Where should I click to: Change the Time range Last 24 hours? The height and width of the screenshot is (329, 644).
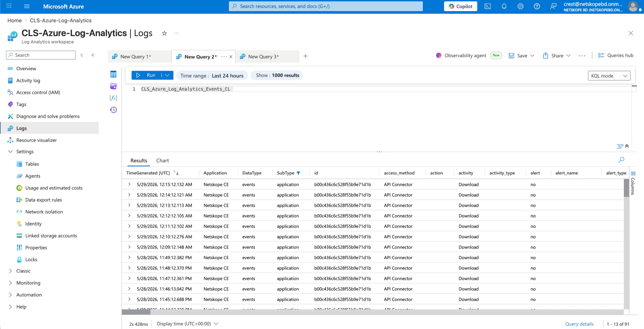[212, 76]
